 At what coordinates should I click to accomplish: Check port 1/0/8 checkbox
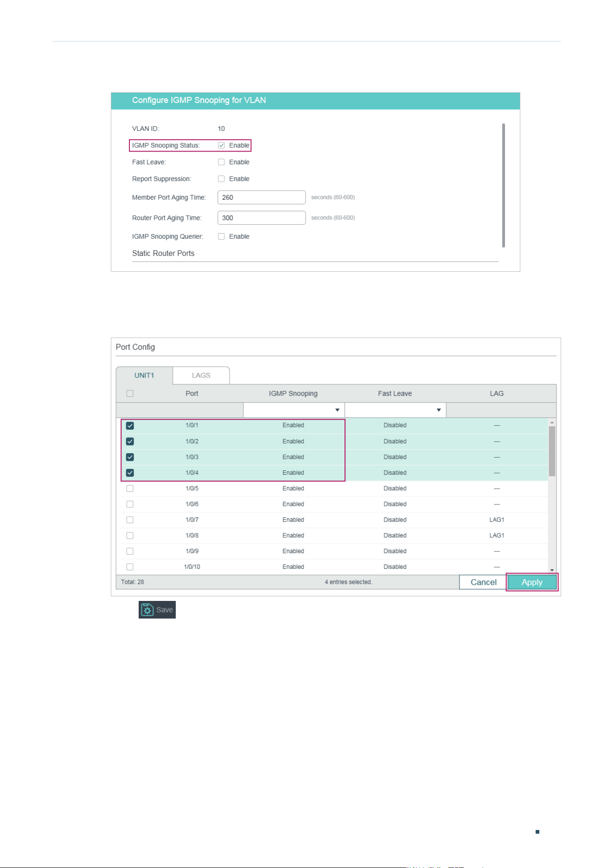tap(130, 536)
